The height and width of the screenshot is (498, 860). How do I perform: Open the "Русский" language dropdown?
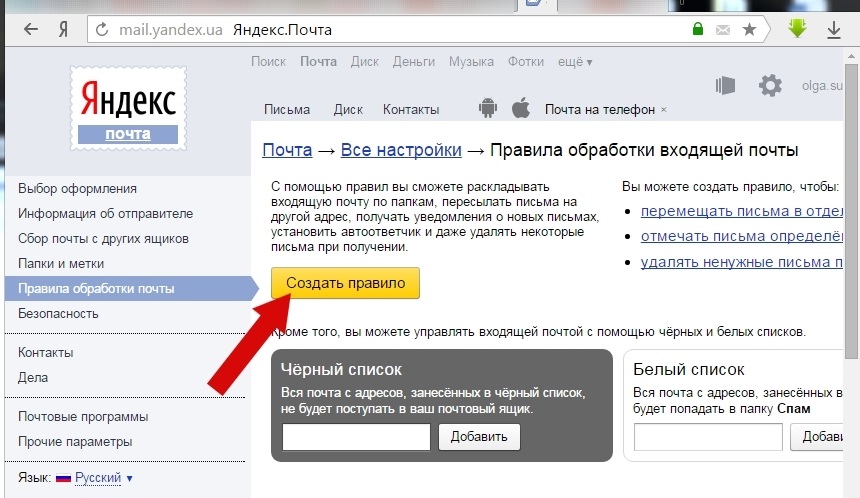[x=104, y=478]
